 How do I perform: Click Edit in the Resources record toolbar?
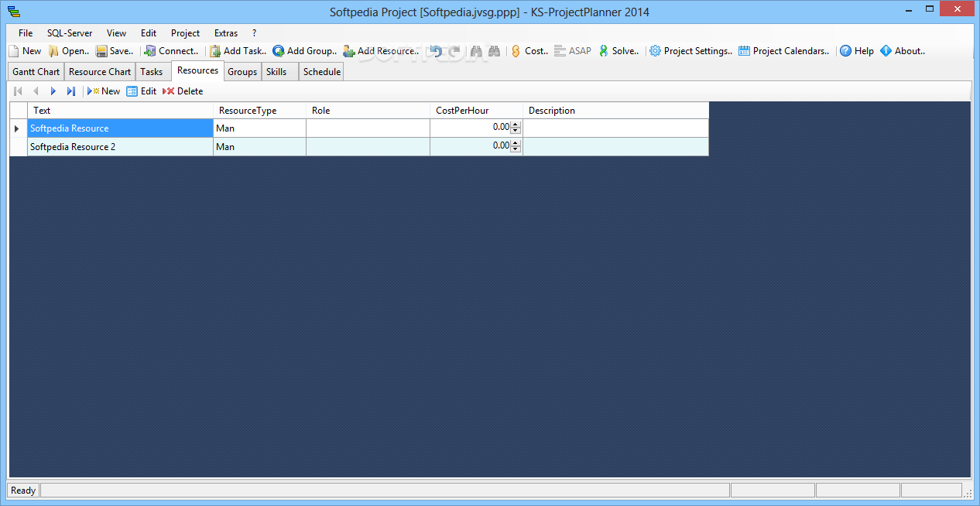142,91
